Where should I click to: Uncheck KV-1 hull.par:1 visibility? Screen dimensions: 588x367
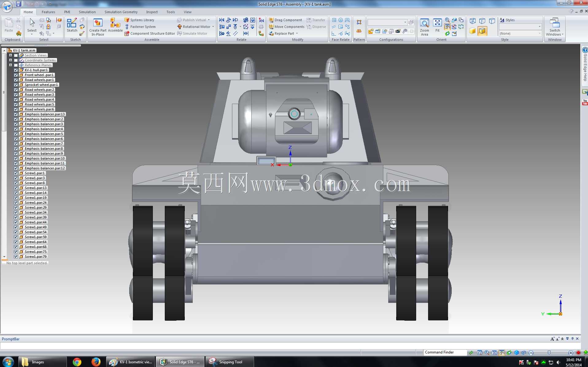point(16,70)
